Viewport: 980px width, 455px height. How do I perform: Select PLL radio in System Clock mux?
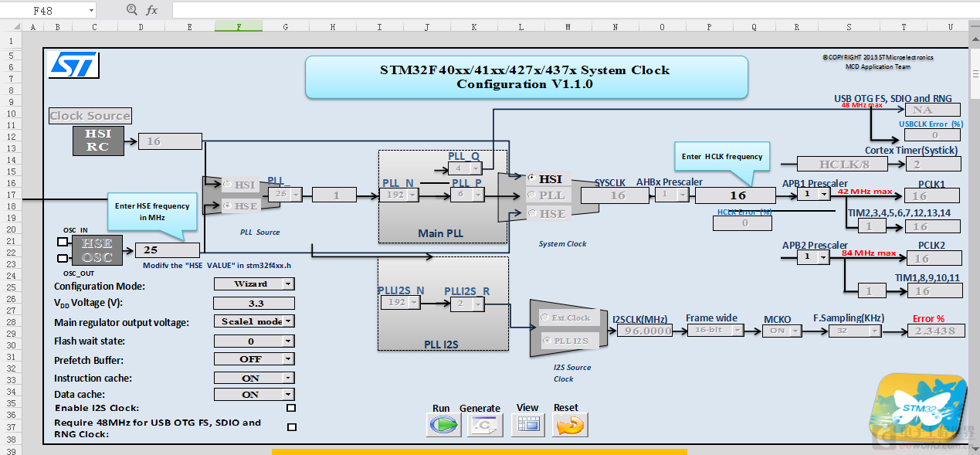pyautogui.click(x=531, y=195)
